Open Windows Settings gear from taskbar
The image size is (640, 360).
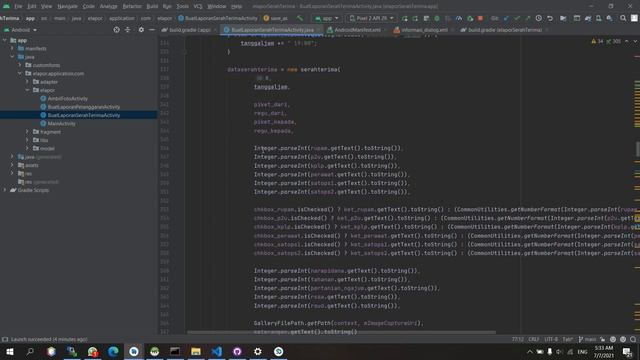coord(258,351)
